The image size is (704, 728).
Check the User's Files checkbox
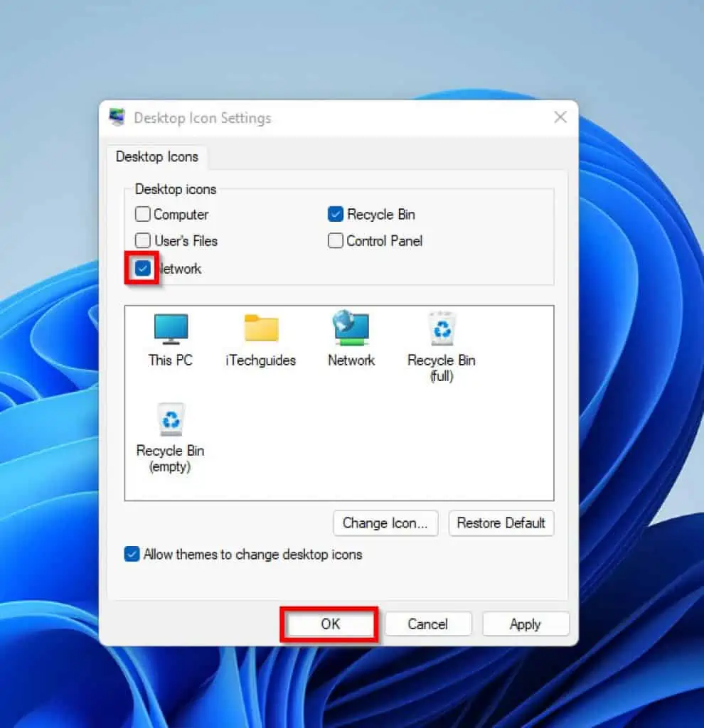[x=142, y=241]
